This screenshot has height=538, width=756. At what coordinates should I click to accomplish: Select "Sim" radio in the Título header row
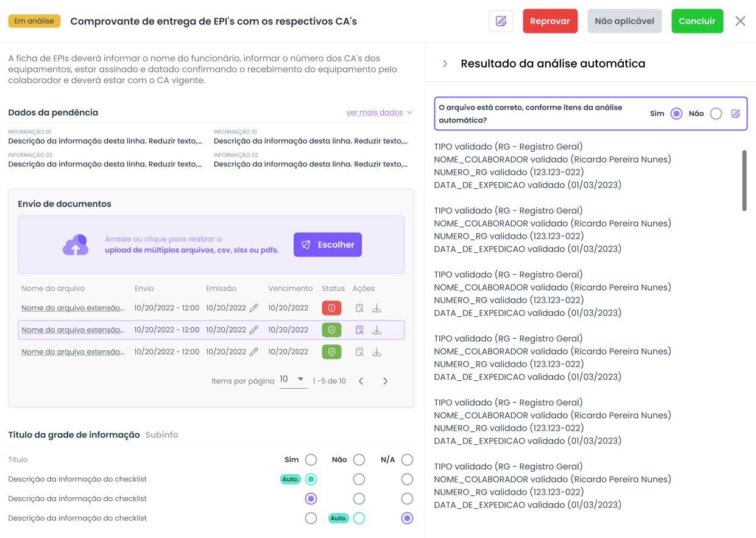pos(311,460)
